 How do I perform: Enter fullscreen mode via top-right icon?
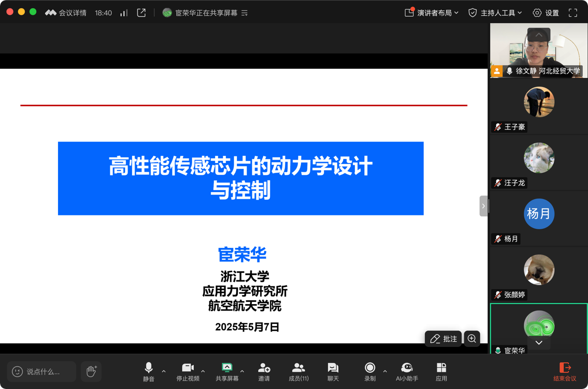(x=573, y=13)
